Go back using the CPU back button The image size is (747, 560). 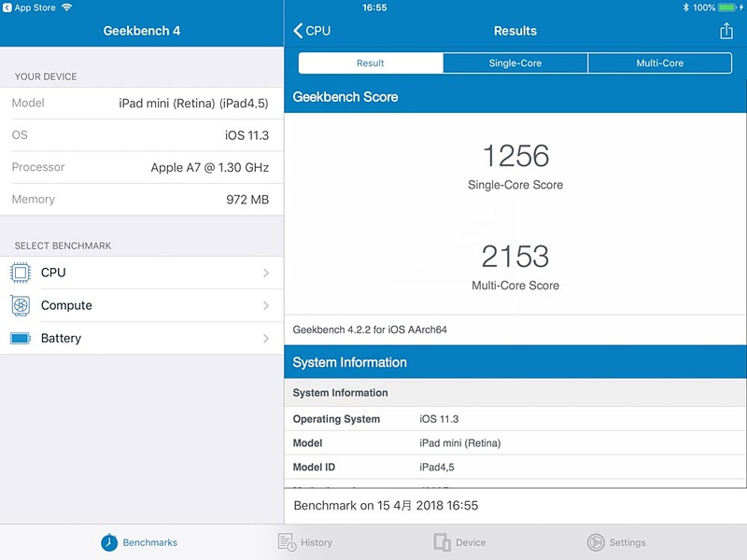310,30
